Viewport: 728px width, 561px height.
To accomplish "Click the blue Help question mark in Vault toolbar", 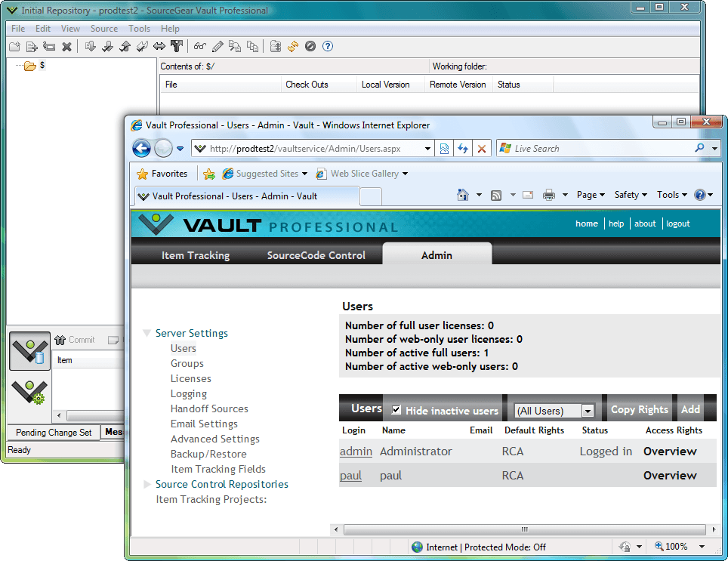I will pyautogui.click(x=328, y=46).
